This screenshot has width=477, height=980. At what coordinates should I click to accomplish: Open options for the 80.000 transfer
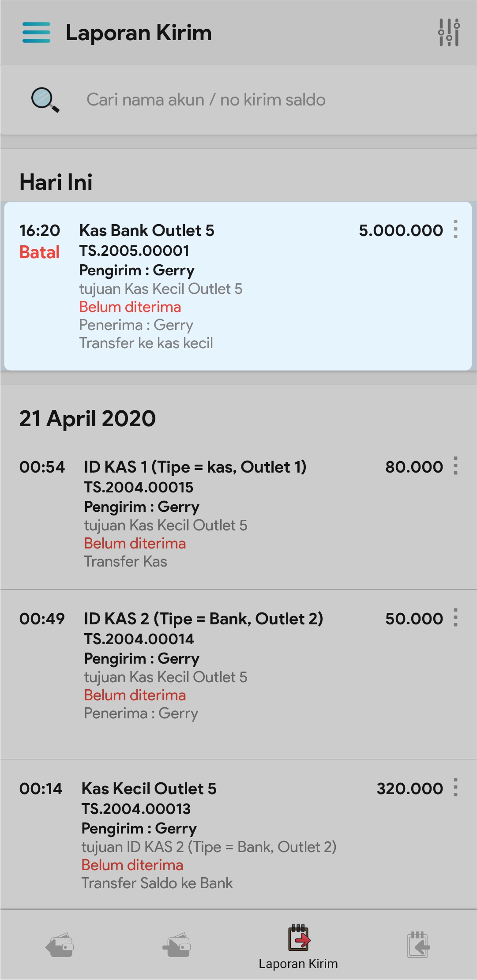456,466
